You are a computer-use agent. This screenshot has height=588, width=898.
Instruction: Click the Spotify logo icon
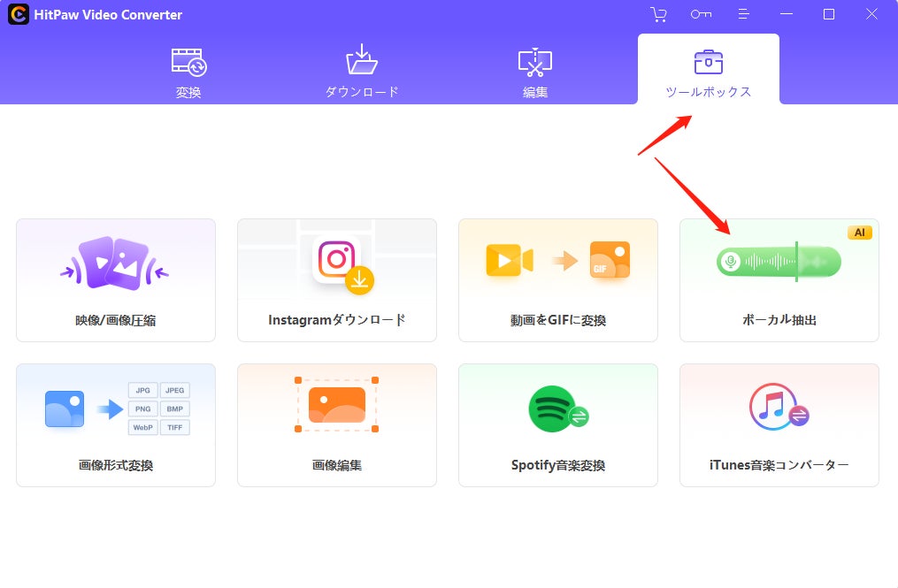click(557, 409)
